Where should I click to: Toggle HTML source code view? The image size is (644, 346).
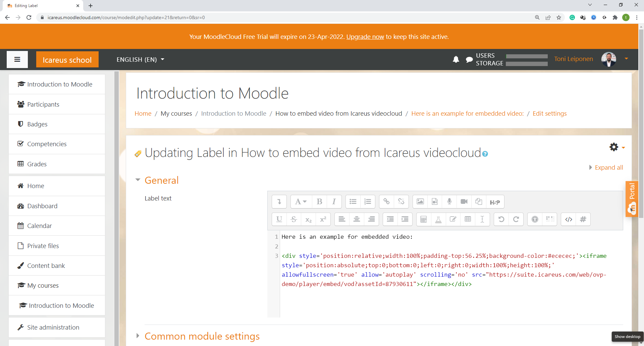point(569,219)
